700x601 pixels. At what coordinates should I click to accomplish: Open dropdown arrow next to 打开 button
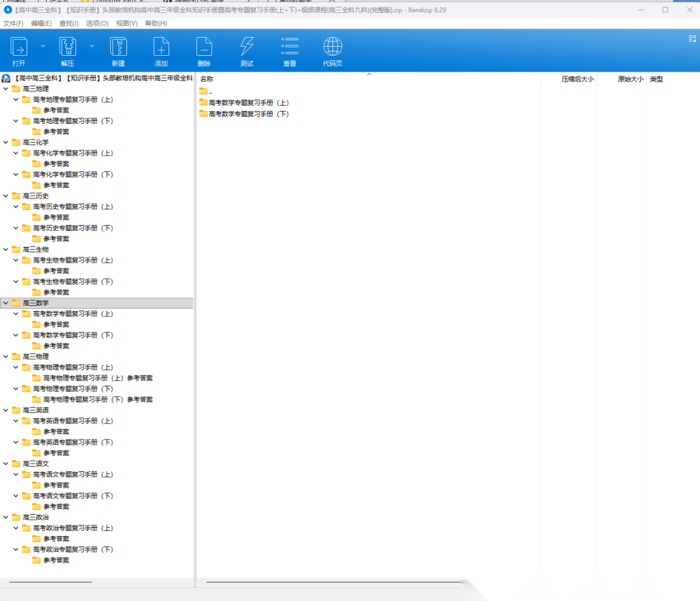tap(43, 46)
